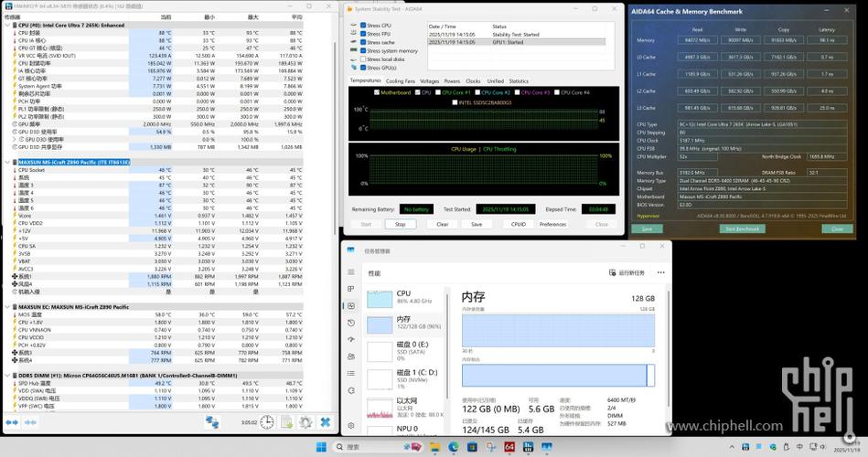Image resolution: width=868 pixels, height=457 pixels.
Task: Open Task Manager settings gear icon
Action: [351, 425]
